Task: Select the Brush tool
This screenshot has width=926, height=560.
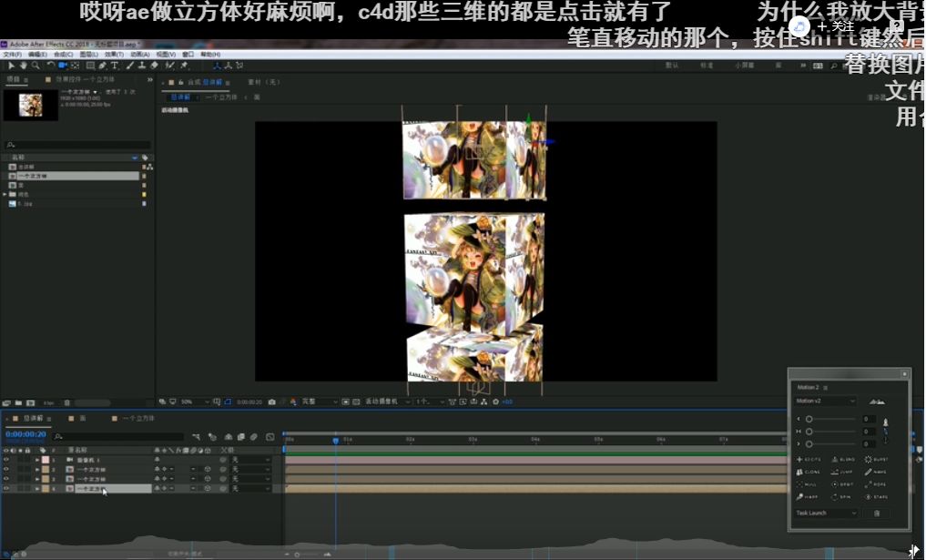Action: (130, 66)
